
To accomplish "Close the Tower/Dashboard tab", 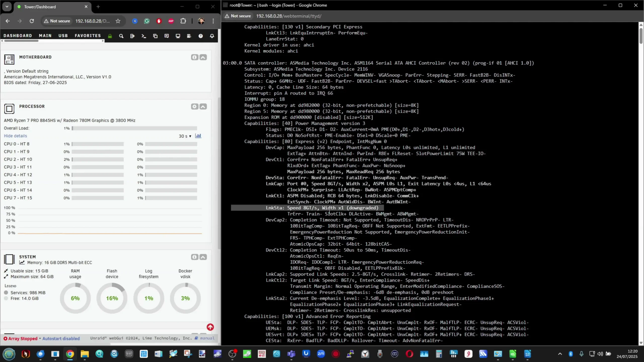I will (86, 7).
